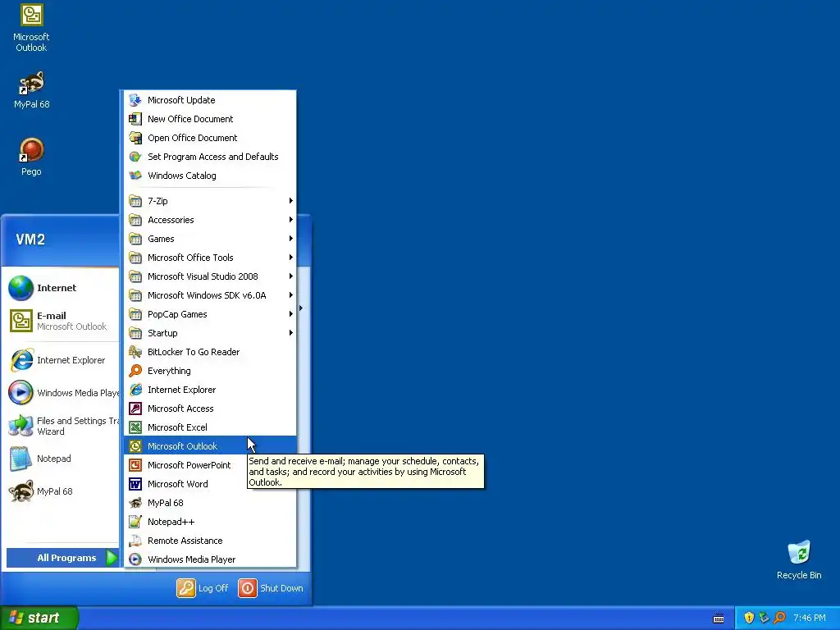Select the MyPal 68 desktop shortcut

[32, 90]
